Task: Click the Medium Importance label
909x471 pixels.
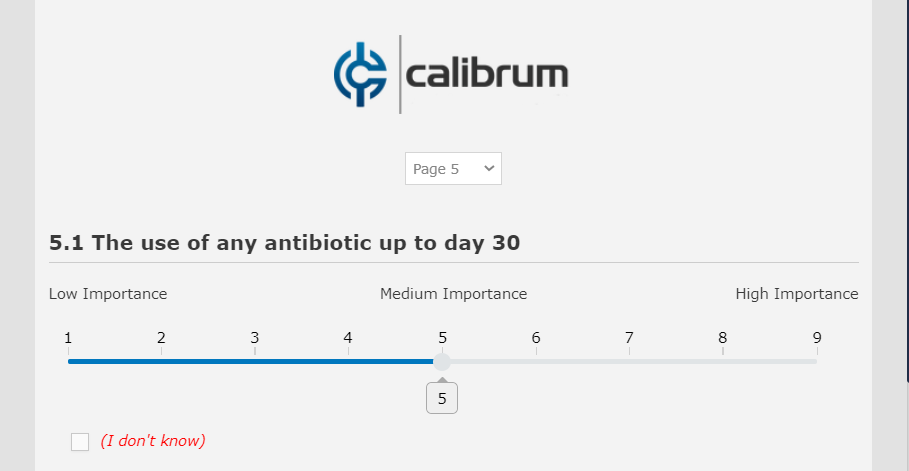Action: tap(453, 294)
